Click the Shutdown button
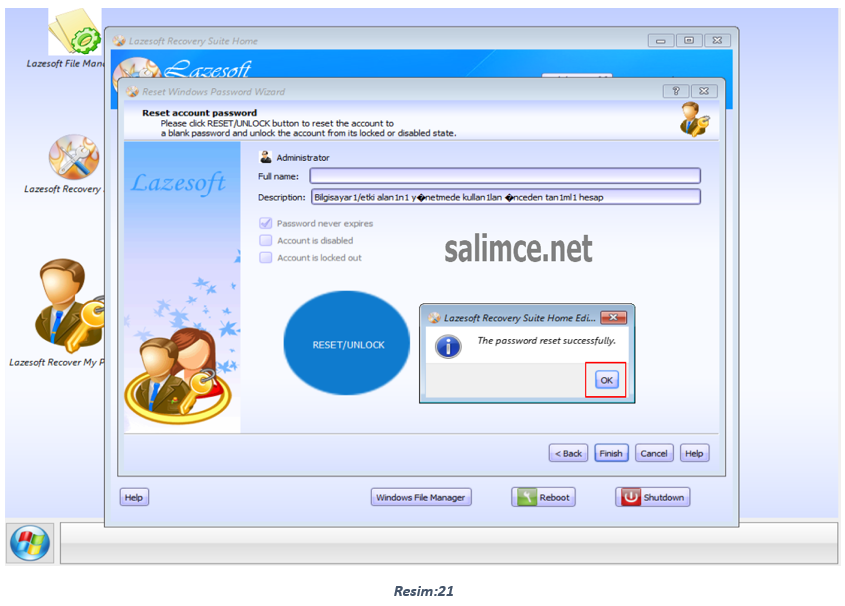 652,497
